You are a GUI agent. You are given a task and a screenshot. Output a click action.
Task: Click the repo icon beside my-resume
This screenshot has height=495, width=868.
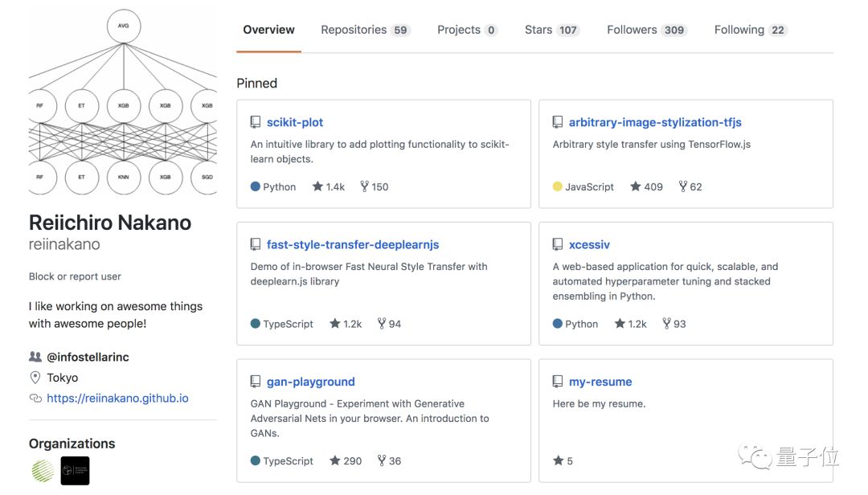tap(558, 381)
